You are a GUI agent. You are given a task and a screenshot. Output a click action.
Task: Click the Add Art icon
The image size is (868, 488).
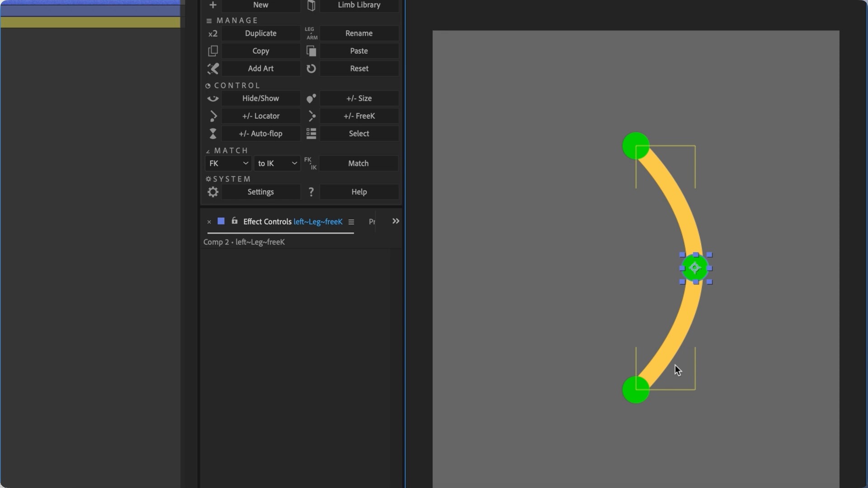click(212, 69)
